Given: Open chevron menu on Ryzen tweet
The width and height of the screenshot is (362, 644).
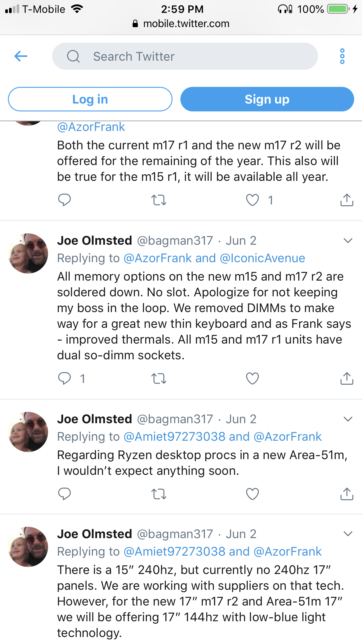Looking at the screenshot, I should click(x=348, y=419).
